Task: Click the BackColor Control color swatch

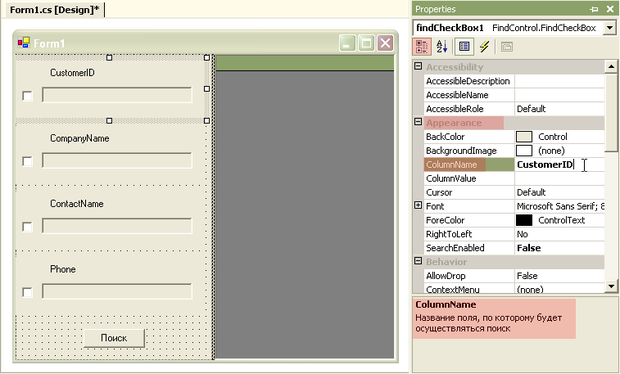Action: click(x=524, y=137)
